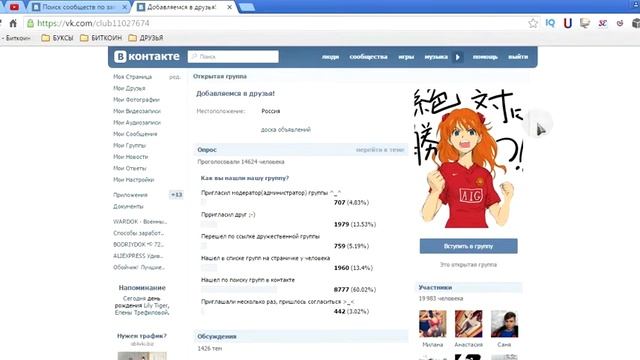Open a new browser tab
This screenshot has width=640, height=360.
point(247,7)
